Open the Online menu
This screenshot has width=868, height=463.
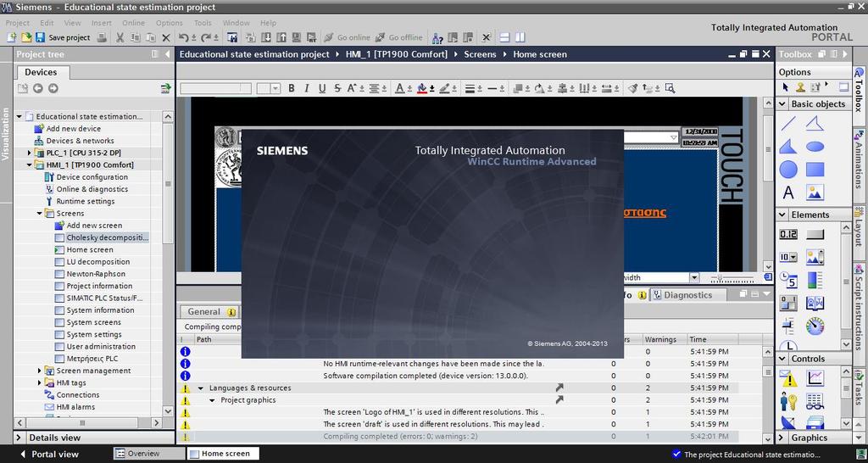(133, 23)
